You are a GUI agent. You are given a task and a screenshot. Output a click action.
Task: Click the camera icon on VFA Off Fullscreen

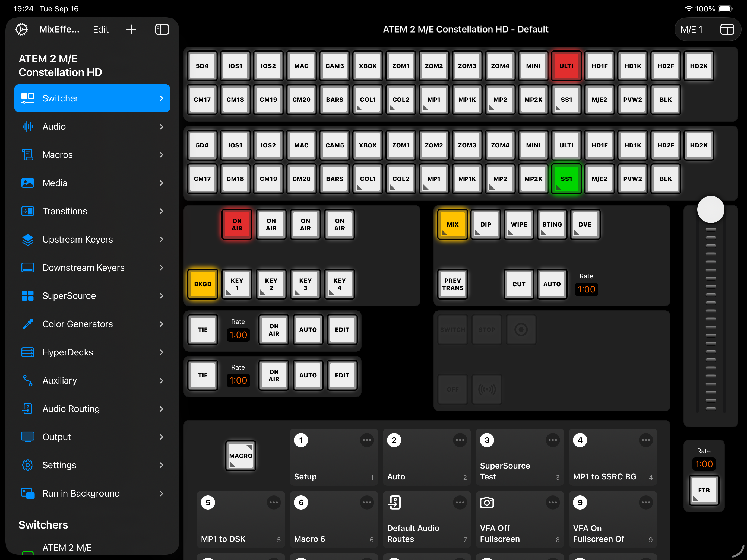487,502
